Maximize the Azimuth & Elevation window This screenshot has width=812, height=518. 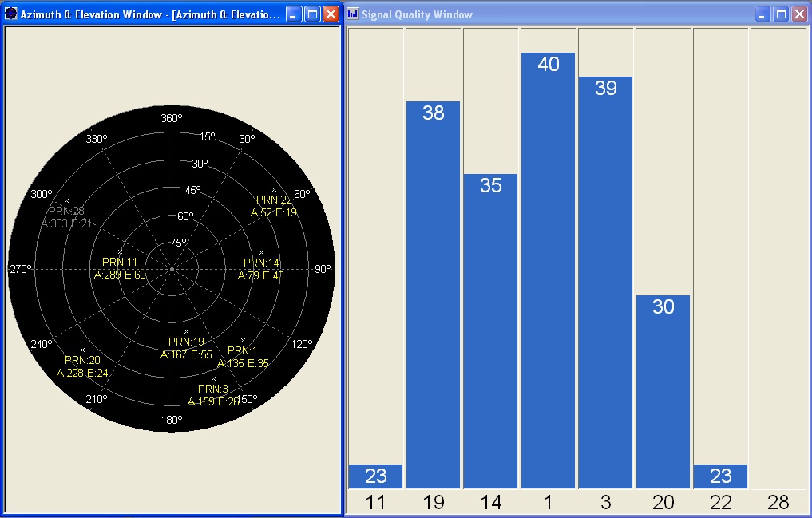[x=312, y=14]
